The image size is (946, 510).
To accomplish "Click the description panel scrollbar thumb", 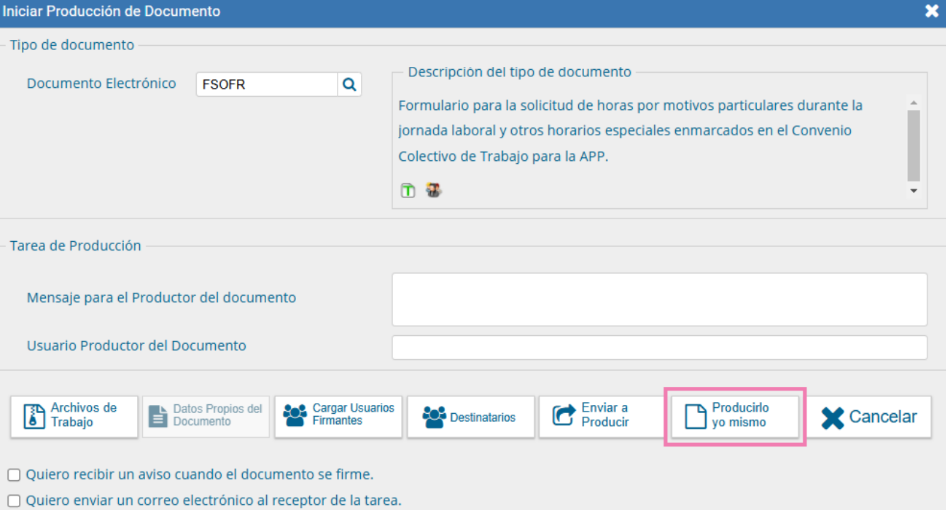I will point(913,143).
